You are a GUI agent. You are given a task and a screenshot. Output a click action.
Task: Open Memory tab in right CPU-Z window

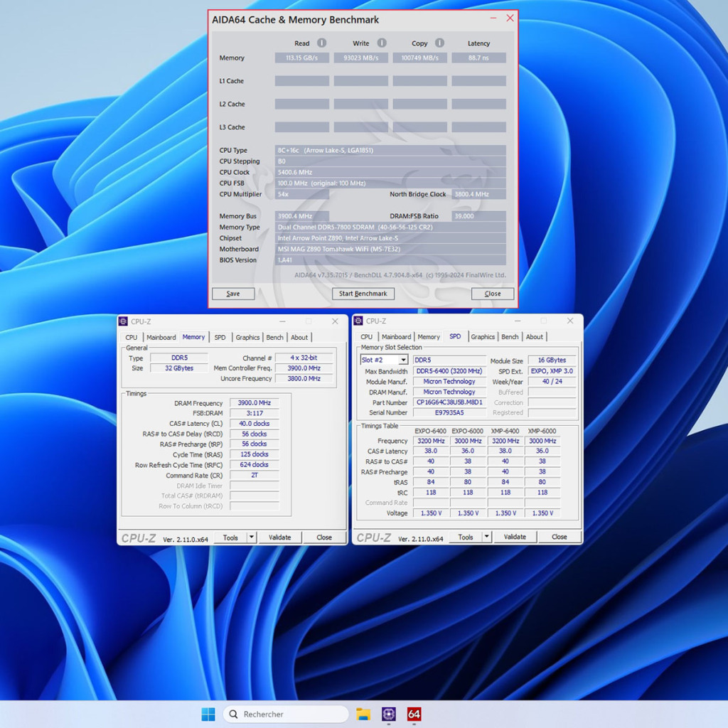tap(429, 337)
